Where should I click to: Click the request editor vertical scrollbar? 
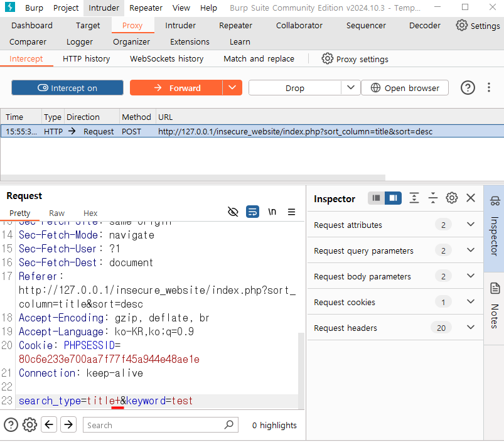301,370
